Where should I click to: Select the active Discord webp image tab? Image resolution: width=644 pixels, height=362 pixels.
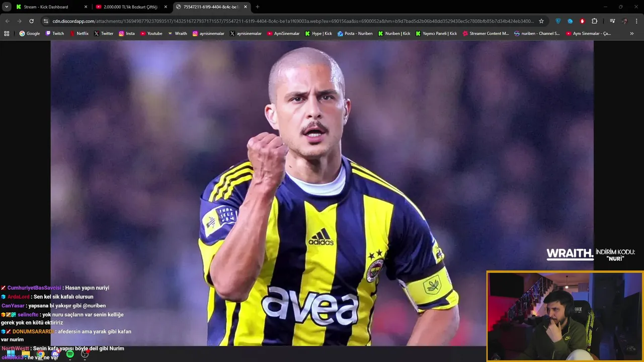(212, 7)
